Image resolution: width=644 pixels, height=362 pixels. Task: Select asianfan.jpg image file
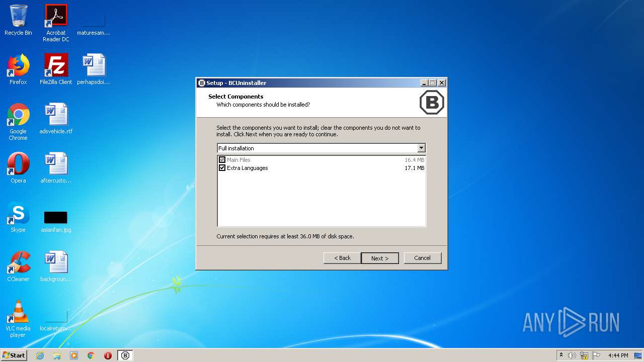pyautogui.click(x=56, y=222)
